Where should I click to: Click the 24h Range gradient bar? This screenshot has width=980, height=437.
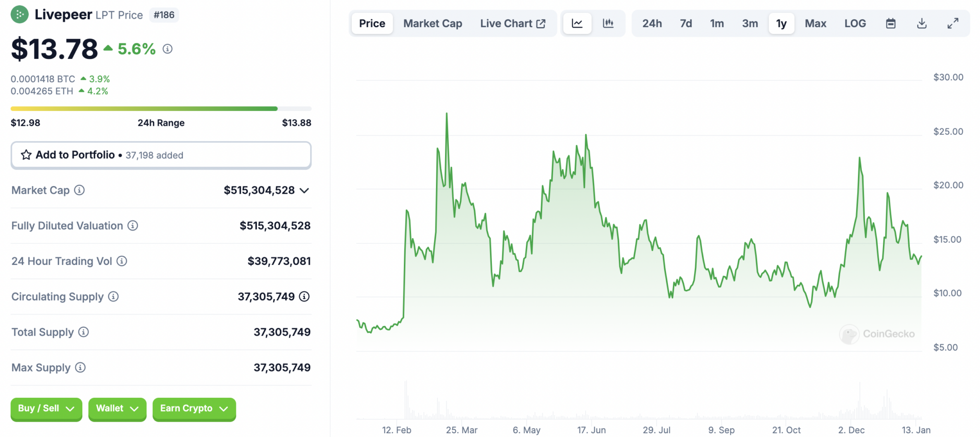161,109
